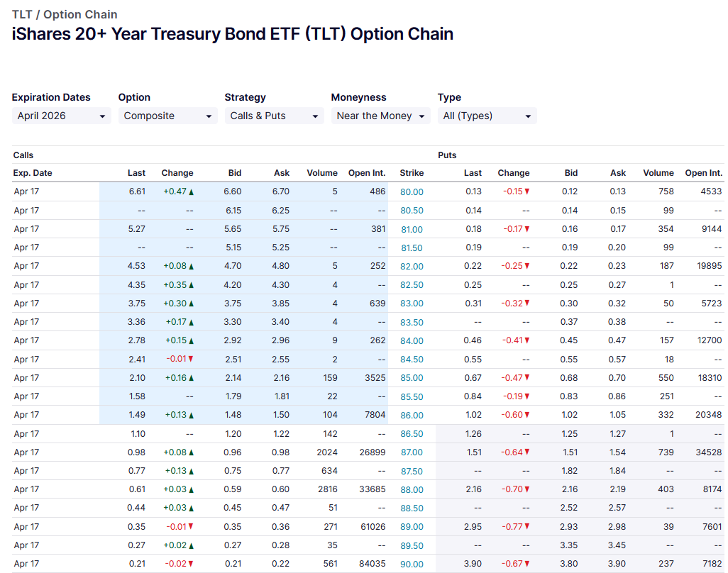Open the 82.50 strike link
Image resolution: width=728 pixels, height=573 pixels.
[x=412, y=285]
